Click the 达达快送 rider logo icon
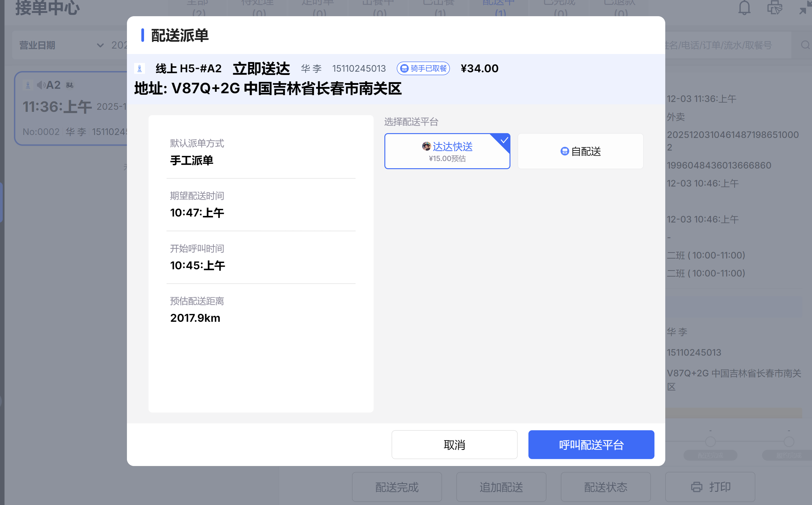This screenshot has width=812, height=505. point(426,146)
